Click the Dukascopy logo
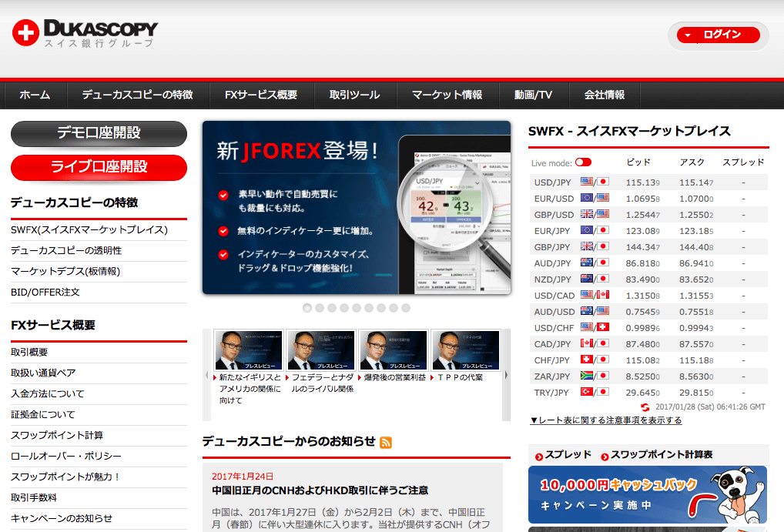This screenshot has height=532, width=784. (85, 34)
